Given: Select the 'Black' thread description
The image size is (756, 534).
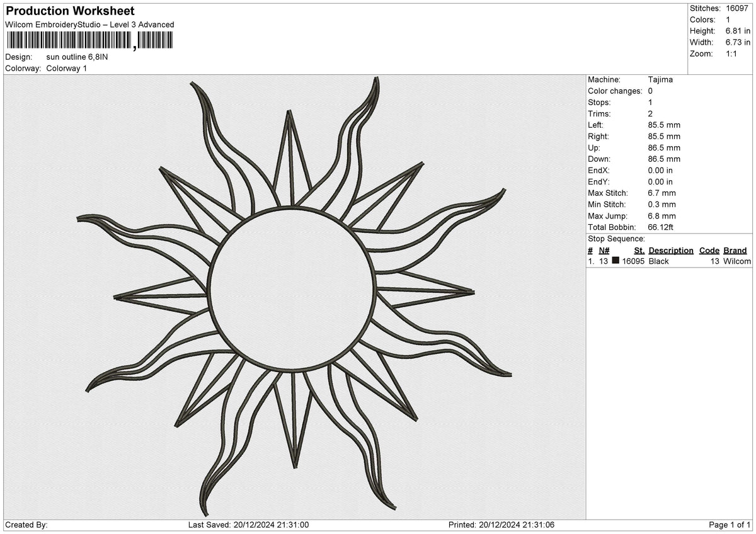Looking at the screenshot, I should (659, 261).
